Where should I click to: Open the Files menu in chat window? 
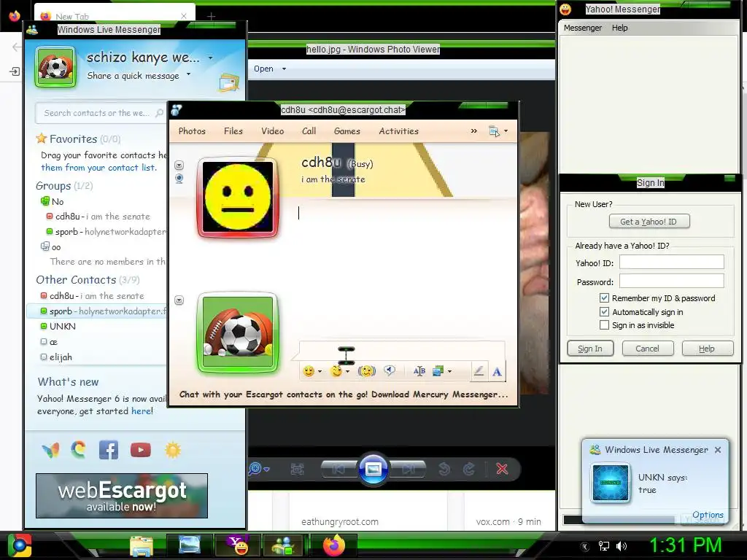pyautogui.click(x=233, y=131)
